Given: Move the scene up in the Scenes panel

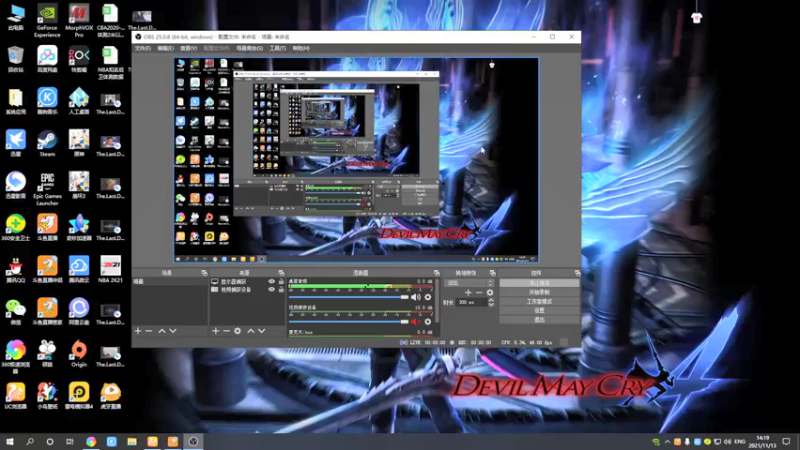Looking at the screenshot, I should click(x=162, y=331).
